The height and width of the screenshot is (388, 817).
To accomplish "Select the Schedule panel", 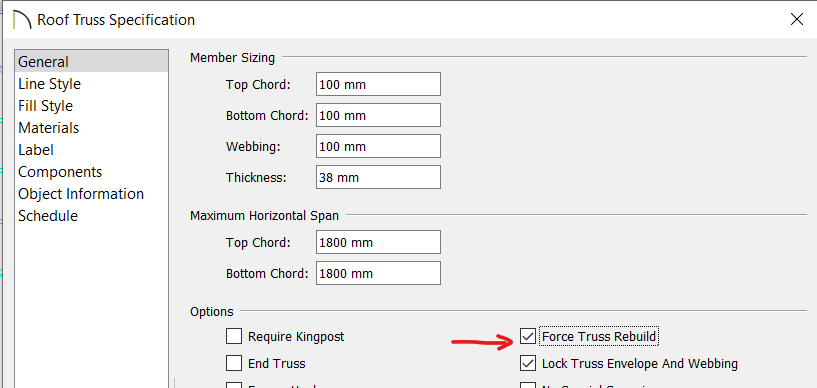I will coord(48,216).
